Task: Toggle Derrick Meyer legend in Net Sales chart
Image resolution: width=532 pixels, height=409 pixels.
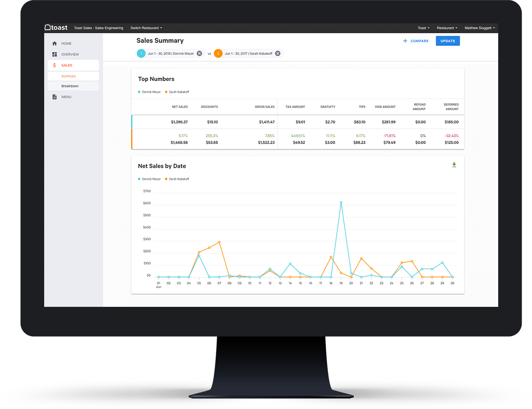Action: click(x=149, y=179)
